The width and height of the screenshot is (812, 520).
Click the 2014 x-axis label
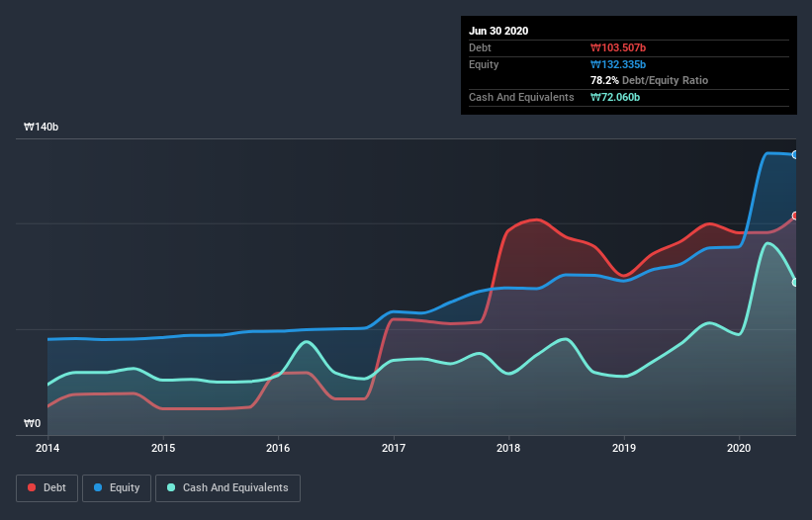tap(47, 448)
